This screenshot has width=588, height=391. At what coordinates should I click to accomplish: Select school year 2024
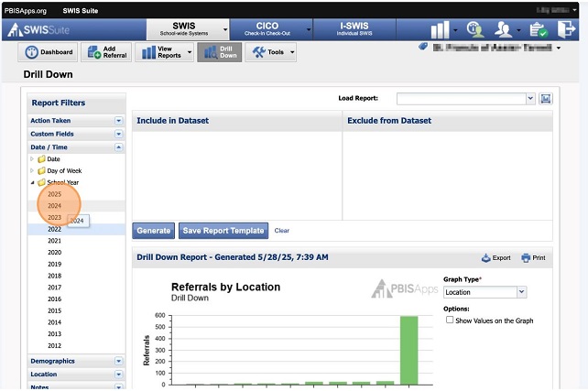54,206
